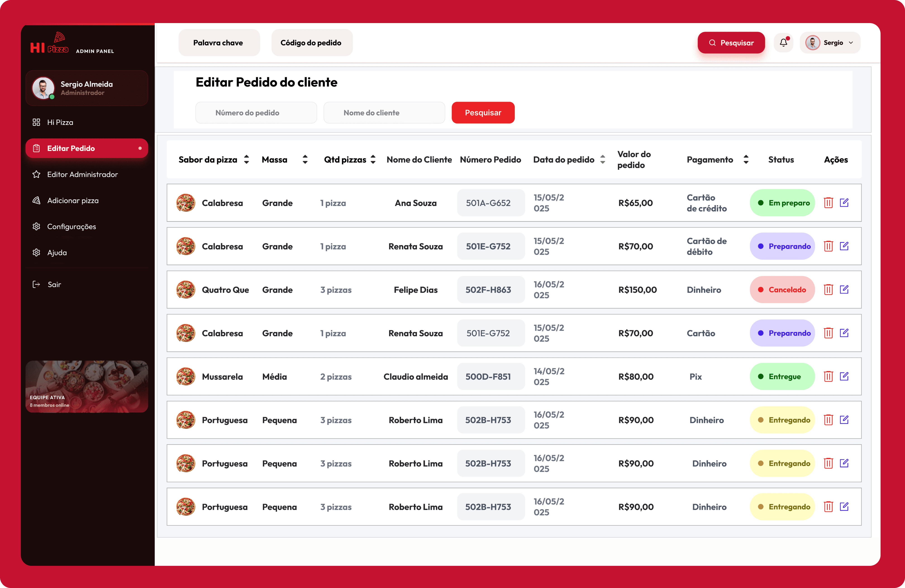Click the grid icon beside Hi Pizza
Viewport: 905px width, 588px height.
click(36, 122)
